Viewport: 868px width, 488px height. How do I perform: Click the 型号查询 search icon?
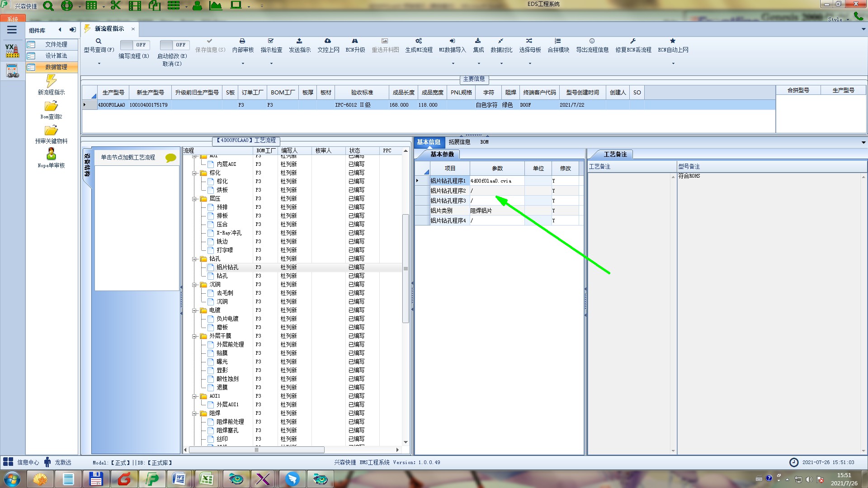pyautogui.click(x=98, y=41)
